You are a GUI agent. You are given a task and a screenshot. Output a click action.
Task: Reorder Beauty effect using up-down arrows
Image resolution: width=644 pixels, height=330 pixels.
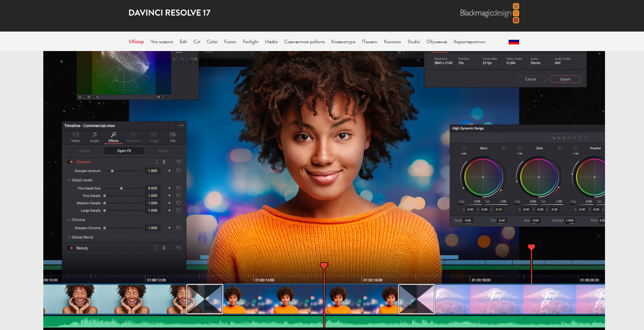pos(157,248)
